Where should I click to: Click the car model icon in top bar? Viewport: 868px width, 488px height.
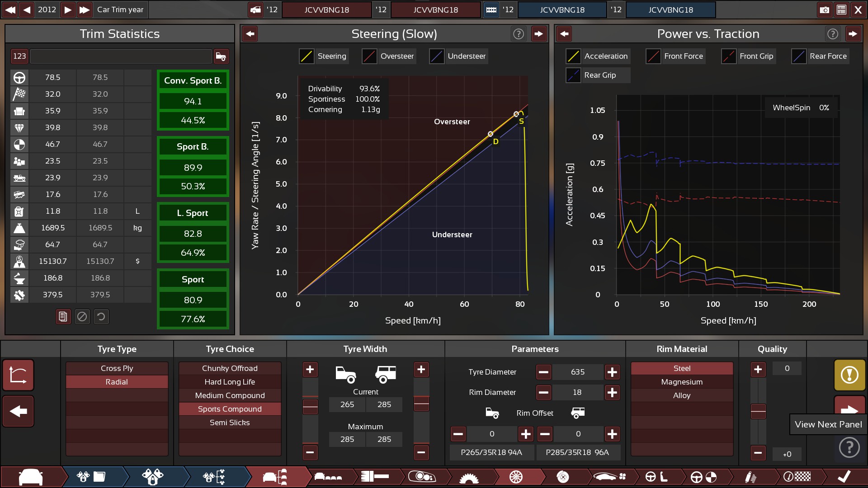(256, 9)
